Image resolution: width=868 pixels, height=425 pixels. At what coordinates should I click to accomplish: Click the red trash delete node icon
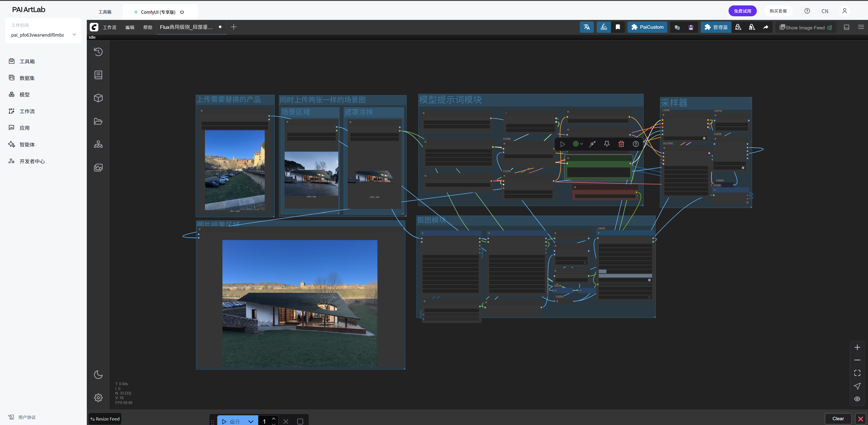[x=621, y=144]
